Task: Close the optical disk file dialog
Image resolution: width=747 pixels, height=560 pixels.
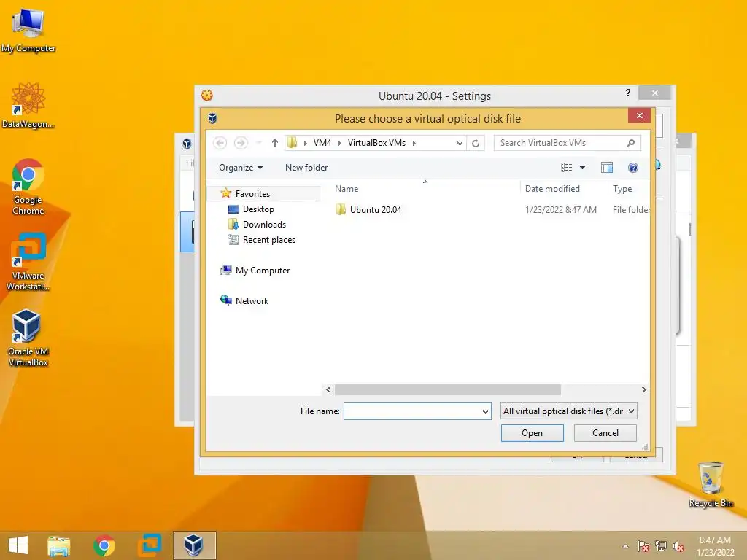Action: (x=639, y=115)
